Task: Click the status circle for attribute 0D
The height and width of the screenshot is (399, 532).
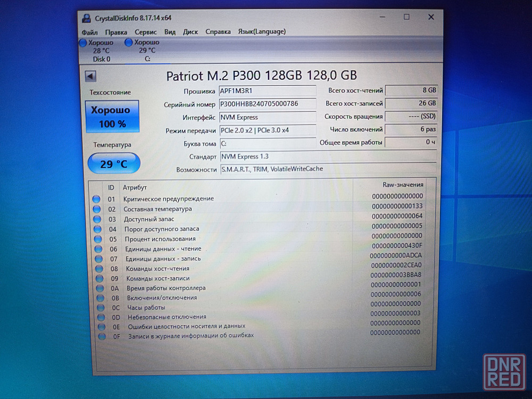Action: (x=101, y=317)
